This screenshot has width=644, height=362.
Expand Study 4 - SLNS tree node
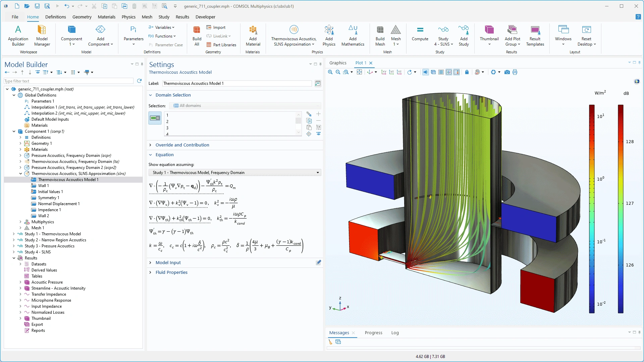[x=14, y=252]
